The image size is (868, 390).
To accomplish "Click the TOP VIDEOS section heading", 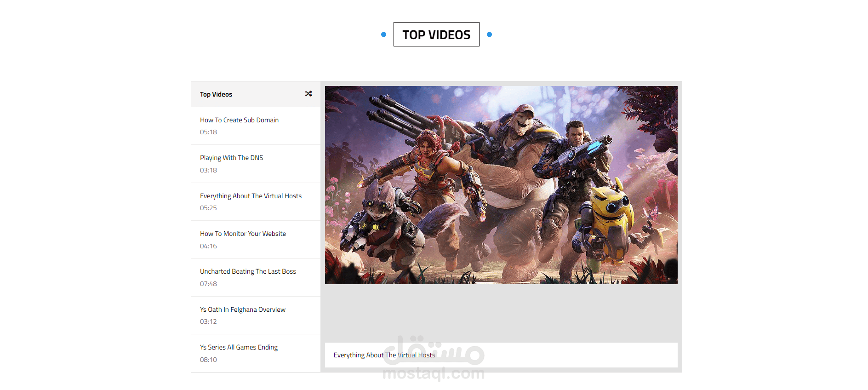I will tap(436, 34).
